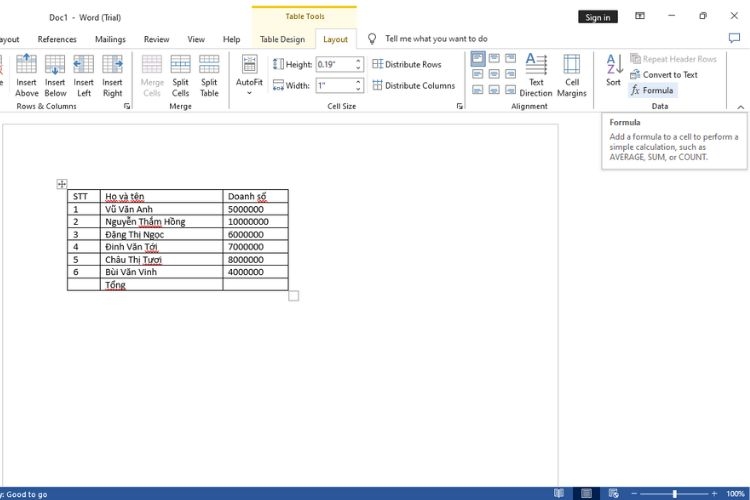Select the Align Top Left icon
The height and width of the screenshot is (500, 750).
click(x=478, y=58)
